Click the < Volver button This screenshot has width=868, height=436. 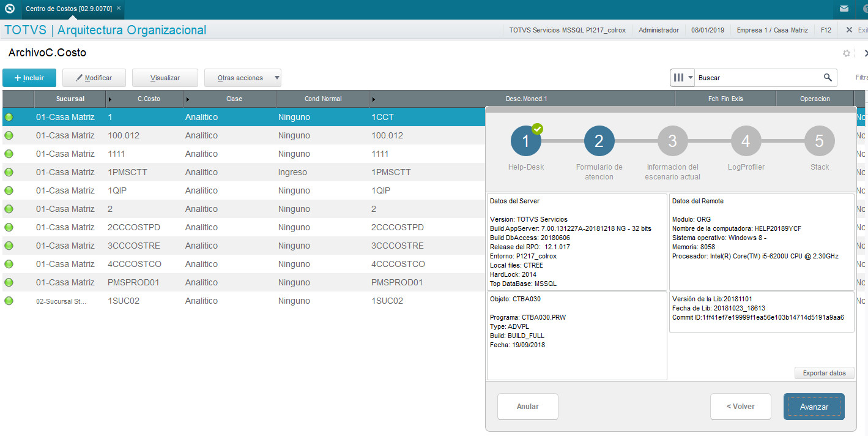click(740, 407)
